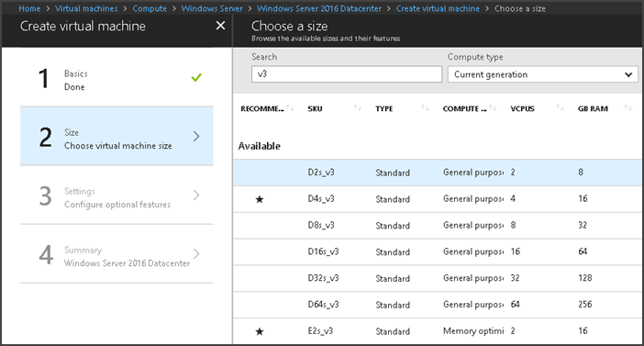Click the RECOMME.. column header
The image size is (644, 346).
[x=262, y=108]
